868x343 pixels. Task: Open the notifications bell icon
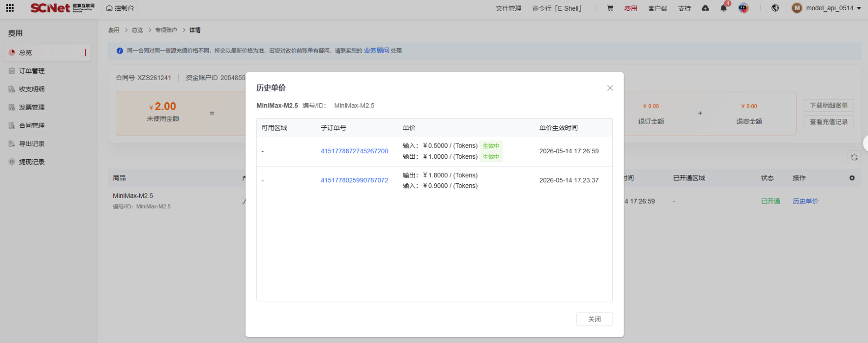click(x=724, y=8)
